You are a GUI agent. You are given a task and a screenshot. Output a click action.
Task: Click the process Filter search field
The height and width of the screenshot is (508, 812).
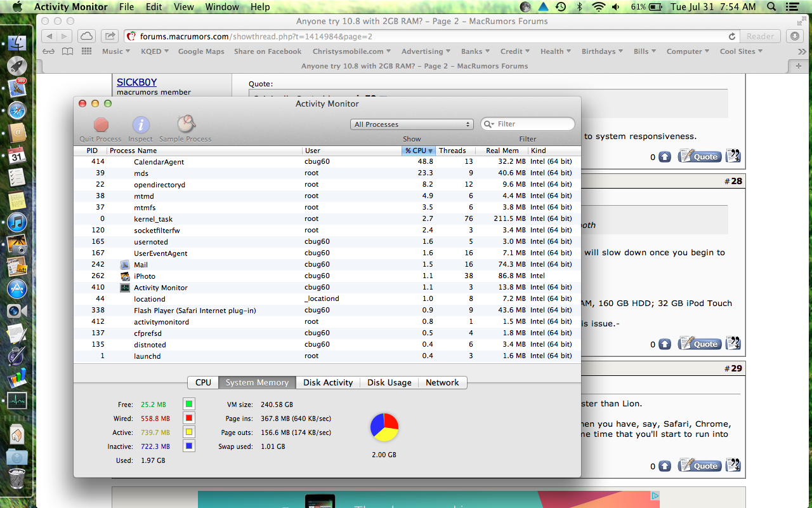coord(528,124)
